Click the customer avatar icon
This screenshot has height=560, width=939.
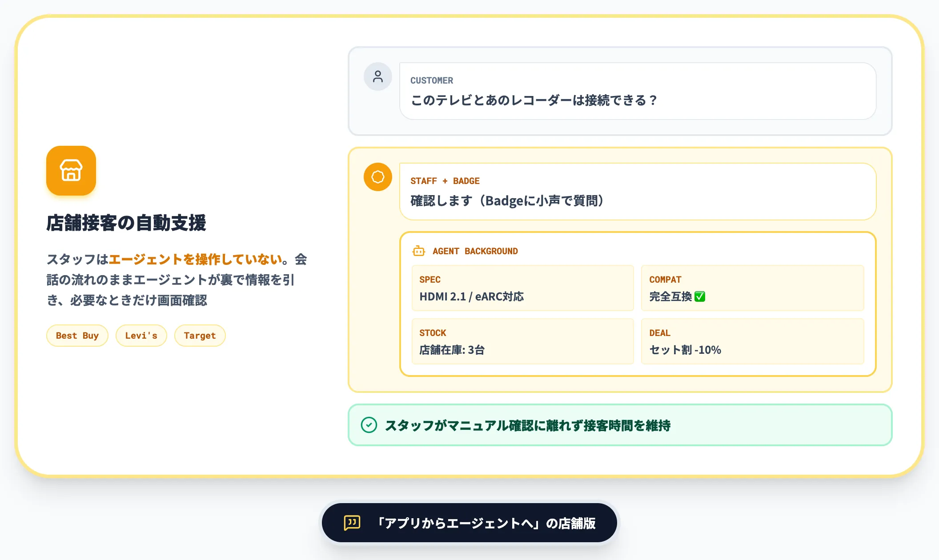point(378,76)
